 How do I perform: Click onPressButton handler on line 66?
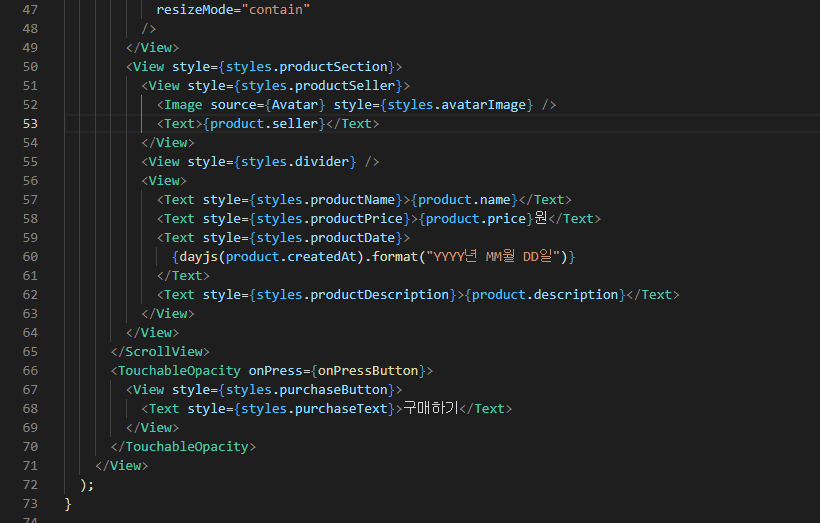[x=368, y=371]
